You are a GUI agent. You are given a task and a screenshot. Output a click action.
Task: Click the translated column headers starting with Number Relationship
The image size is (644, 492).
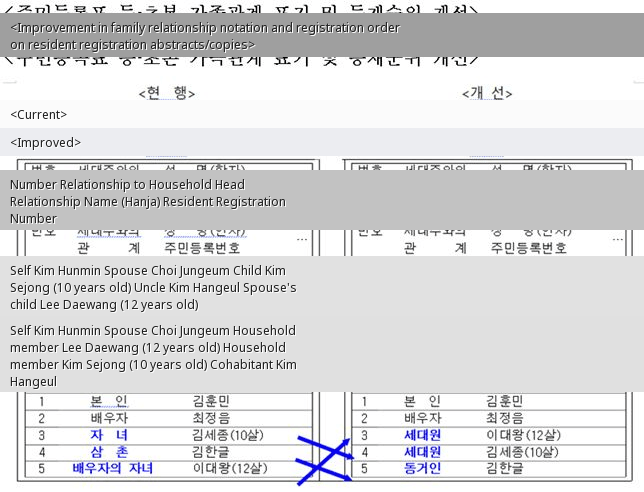(148, 201)
